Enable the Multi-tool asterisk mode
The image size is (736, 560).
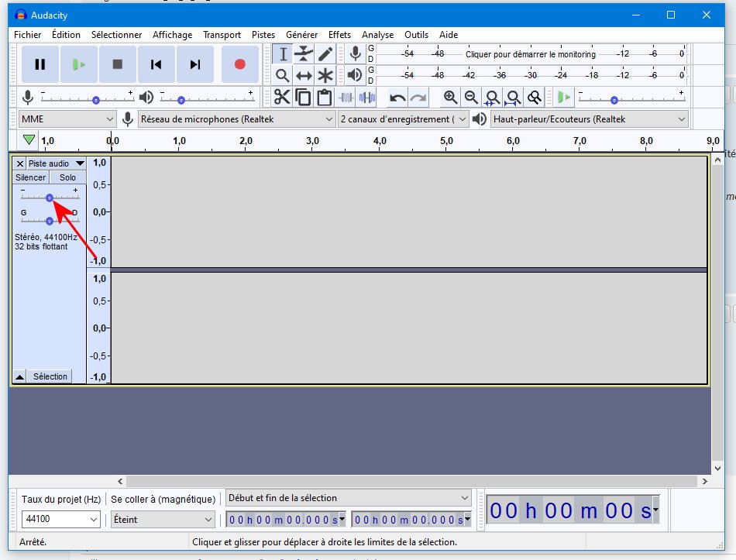coord(325,75)
